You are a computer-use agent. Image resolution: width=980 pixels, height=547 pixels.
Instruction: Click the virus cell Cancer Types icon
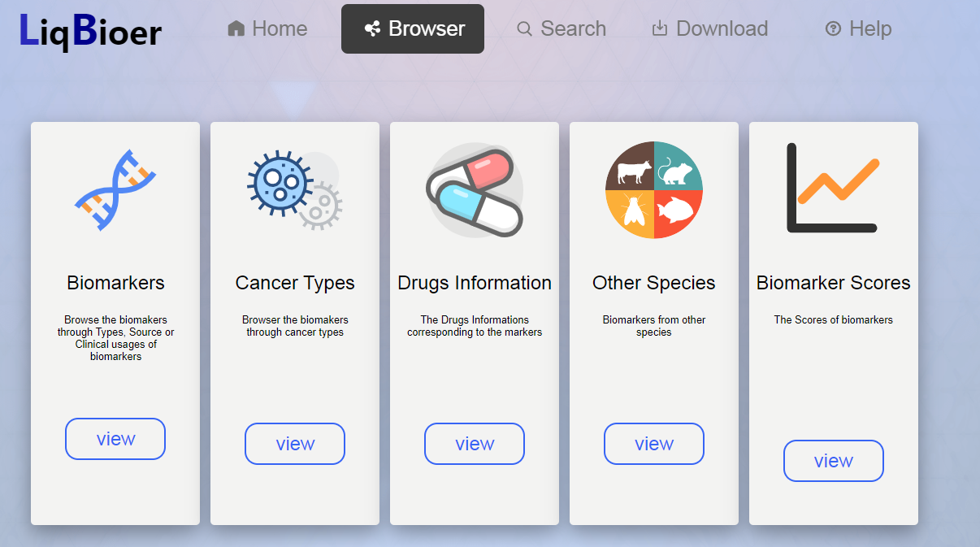coord(294,189)
